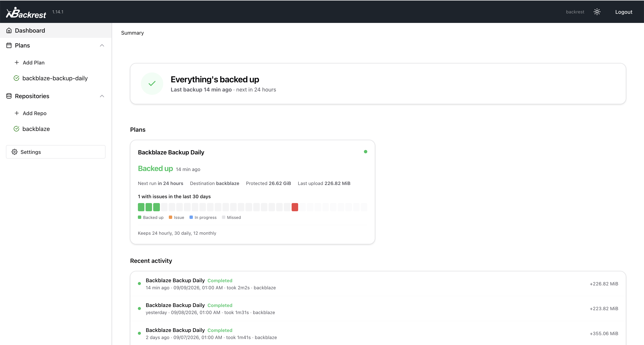Select Add Repo in sidebar
Viewport: 644px width, 345px height.
pos(34,113)
